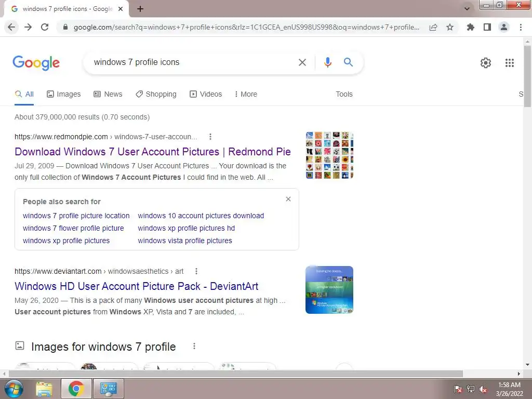This screenshot has height=399, width=532.
Task: Open the Images section's three-dot menu
Action: (194, 346)
